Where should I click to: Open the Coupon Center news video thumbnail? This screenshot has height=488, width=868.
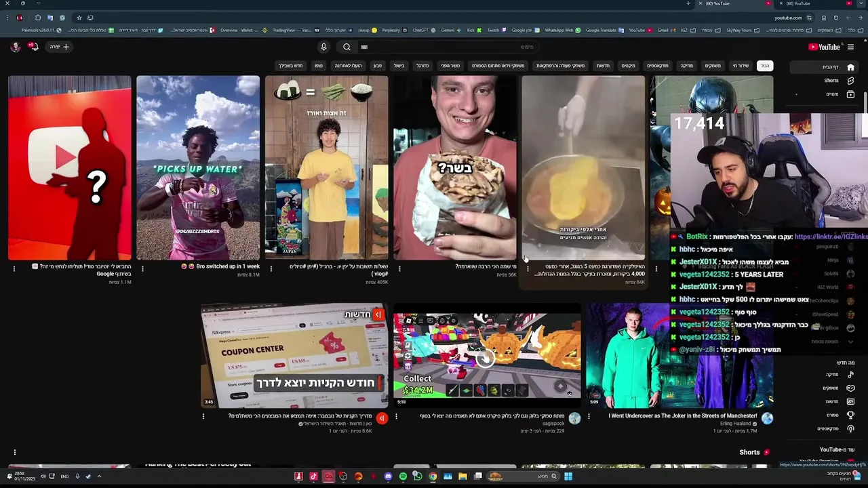coord(294,355)
